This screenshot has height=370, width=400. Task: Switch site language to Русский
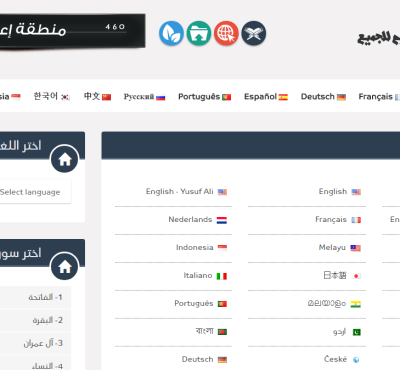click(144, 97)
